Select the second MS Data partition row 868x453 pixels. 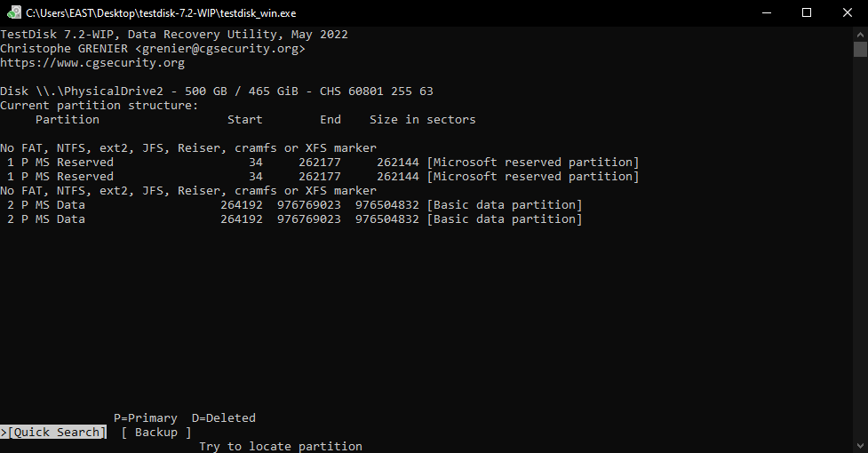pos(291,219)
